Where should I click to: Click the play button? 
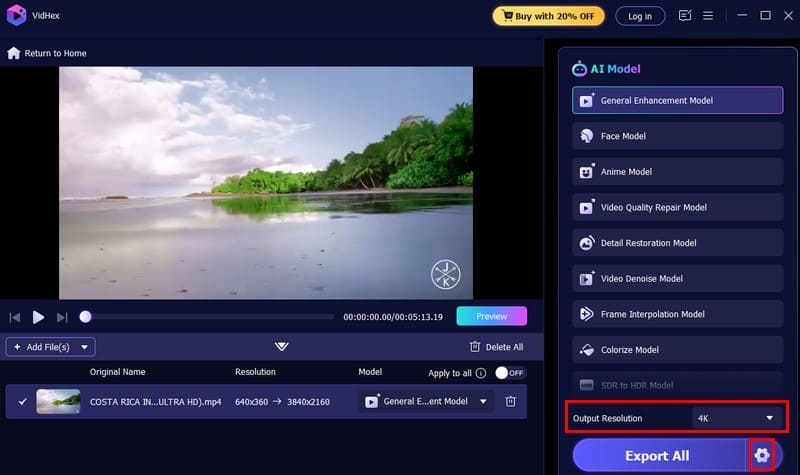(38, 317)
